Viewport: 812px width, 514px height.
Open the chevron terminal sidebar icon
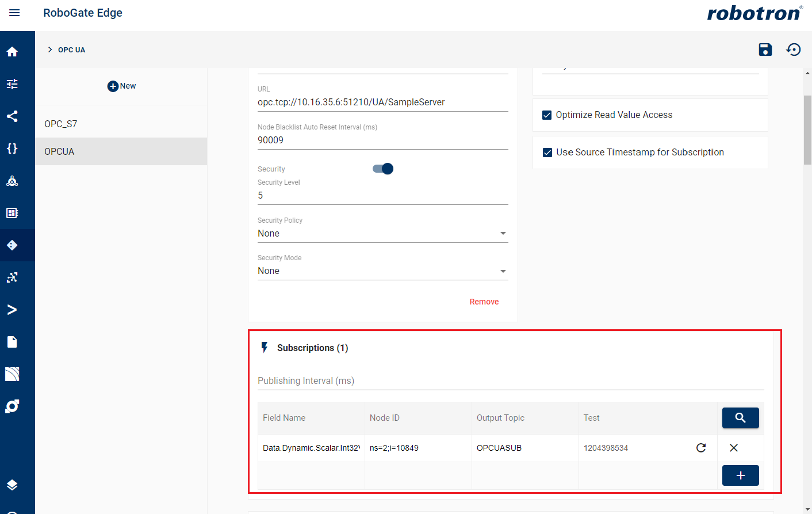coord(12,310)
